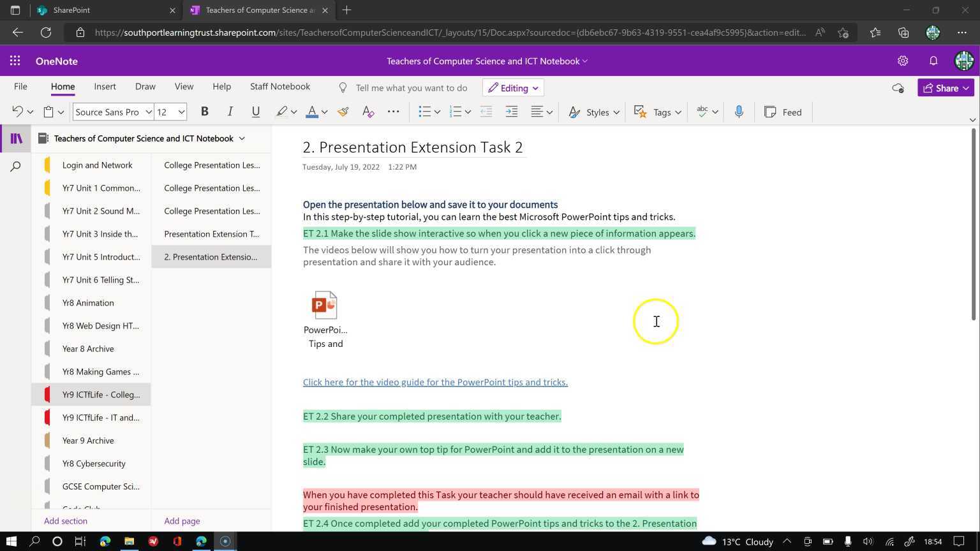The height and width of the screenshot is (551, 980).
Task: Click the Format Painter icon
Action: (343, 112)
